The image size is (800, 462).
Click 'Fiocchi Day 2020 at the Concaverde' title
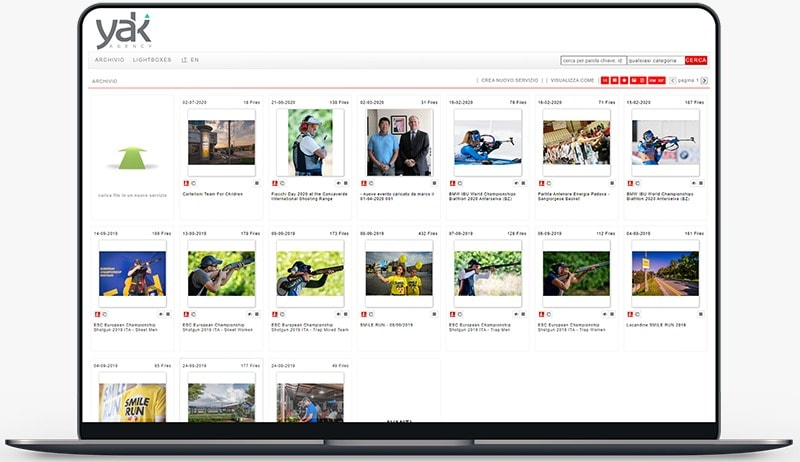[309, 196]
